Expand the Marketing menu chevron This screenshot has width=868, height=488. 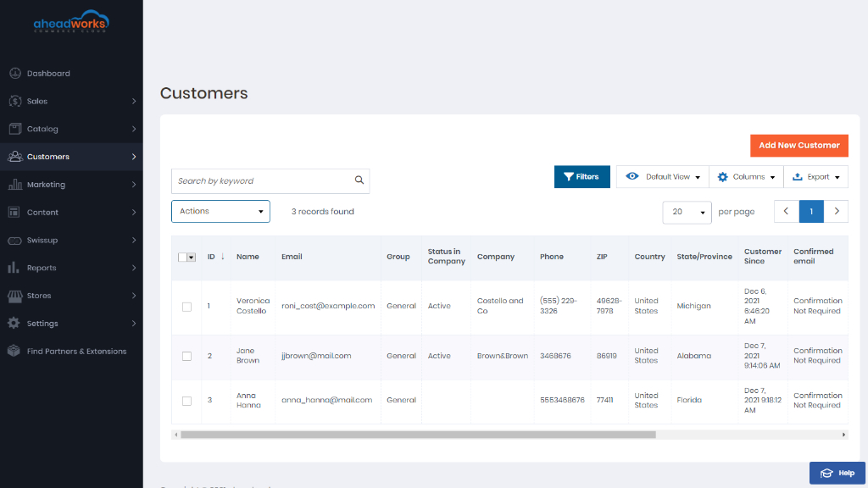click(x=134, y=184)
